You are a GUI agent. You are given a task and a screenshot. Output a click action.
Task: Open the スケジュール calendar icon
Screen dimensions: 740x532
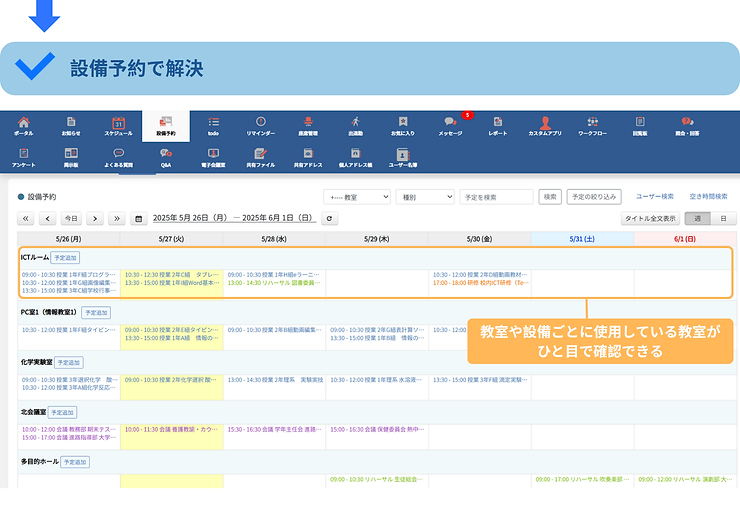click(x=118, y=126)
